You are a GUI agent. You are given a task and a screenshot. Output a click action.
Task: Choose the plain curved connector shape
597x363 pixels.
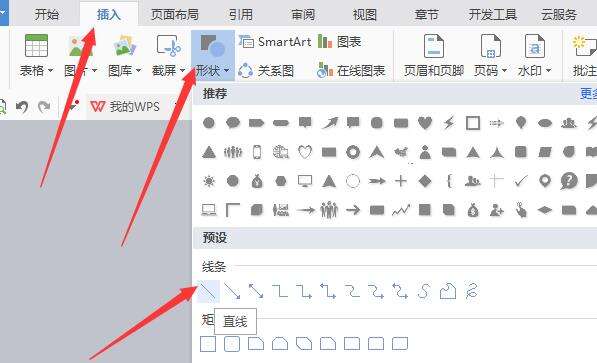tap(352, 291)
